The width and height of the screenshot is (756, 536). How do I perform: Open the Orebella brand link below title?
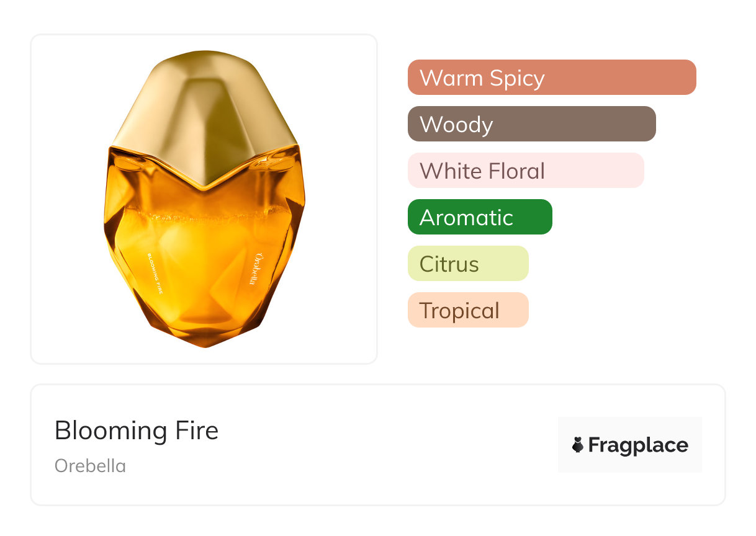90,465
